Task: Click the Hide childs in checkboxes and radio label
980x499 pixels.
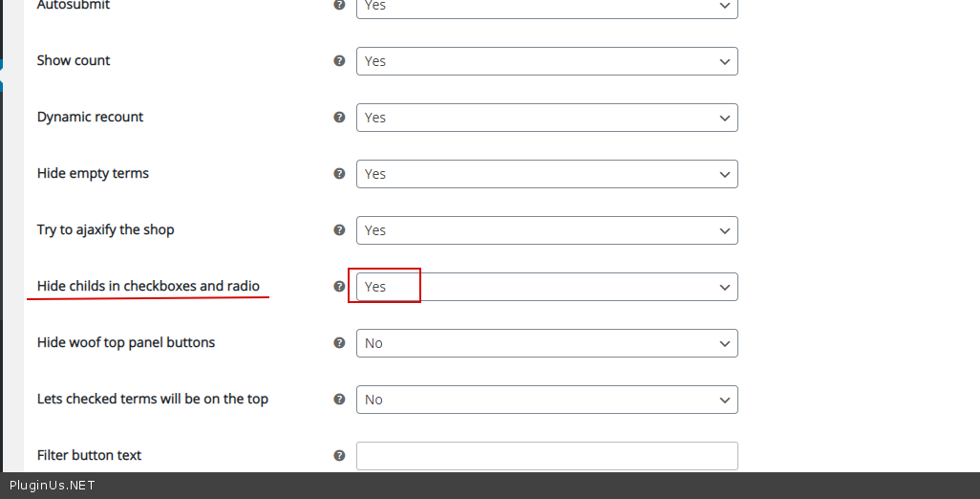Action: click(148, 286)
